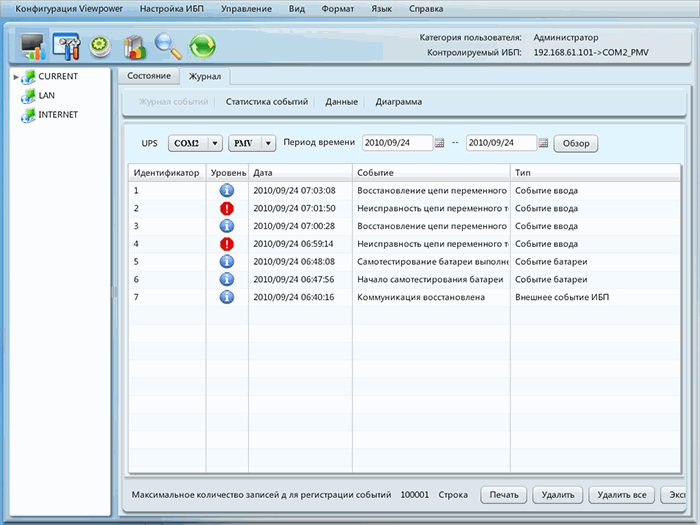Image resolution: width=700 pixels, height=525 pixels.
Task: Expand the CURRENT tree node arrow
Action: [16, 77]
